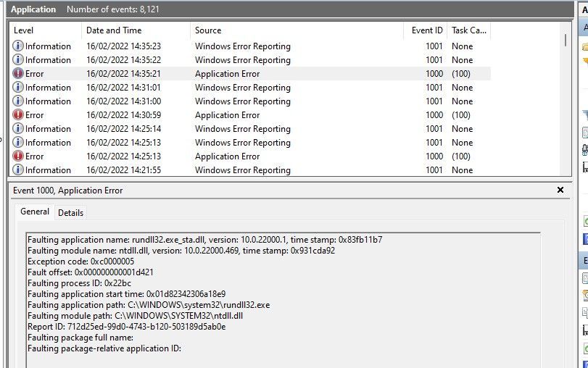Sort events by Date and Time header

pyautogui.click(x=136, y=30)
